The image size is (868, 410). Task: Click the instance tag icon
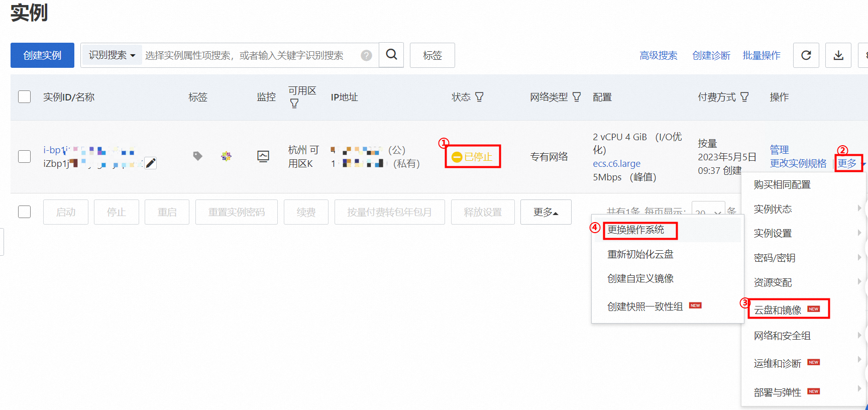click(x=197, y=156)
